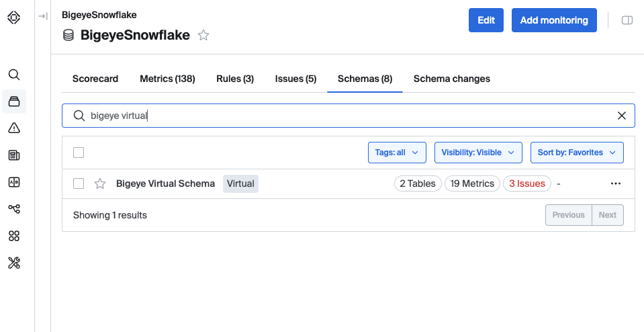Click the magnifier icon in search field
The image size is (644, 332).
coord(79,116)
